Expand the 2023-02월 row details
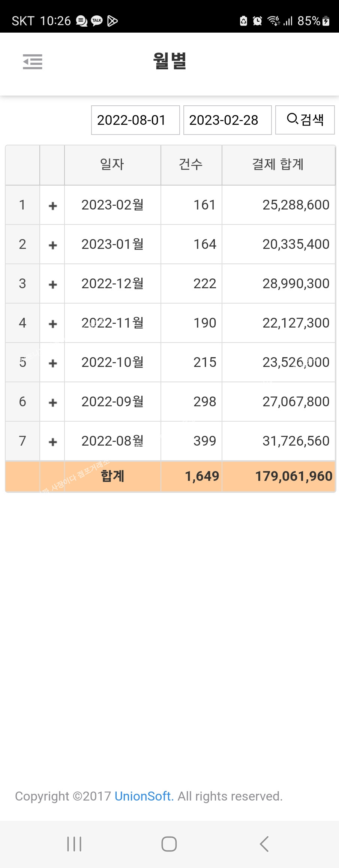 pyautogui.click(x=53, y=205)
